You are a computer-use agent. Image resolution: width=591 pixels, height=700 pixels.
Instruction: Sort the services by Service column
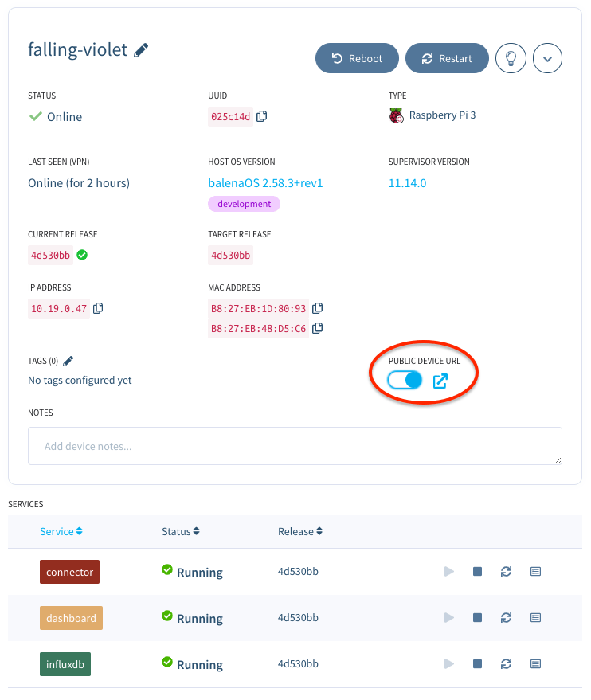coord(61,531)
